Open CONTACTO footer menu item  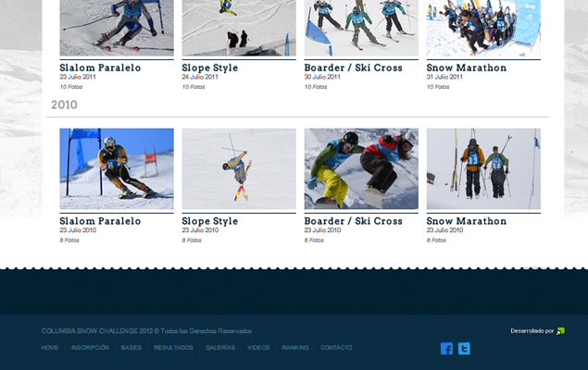click(336, 348)
